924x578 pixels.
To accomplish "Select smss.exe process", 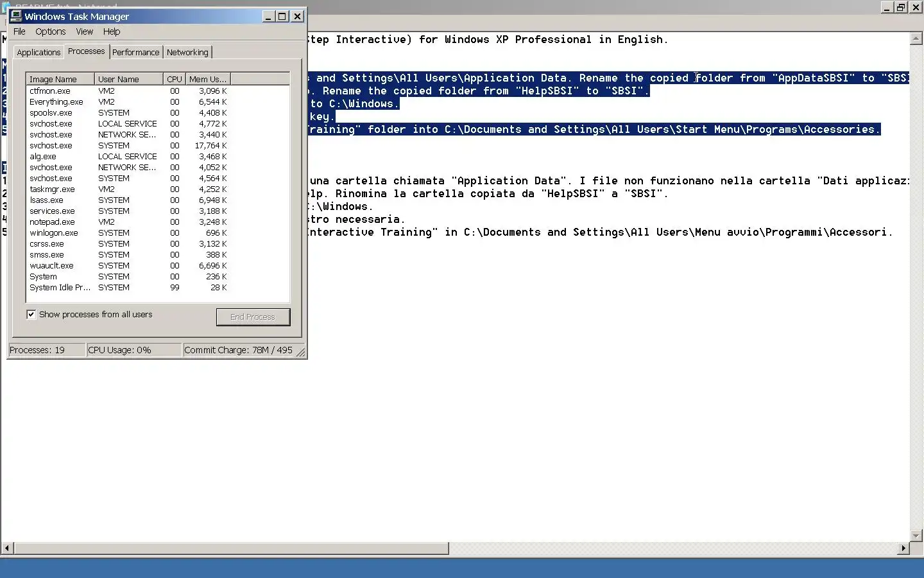I will 128,255.
